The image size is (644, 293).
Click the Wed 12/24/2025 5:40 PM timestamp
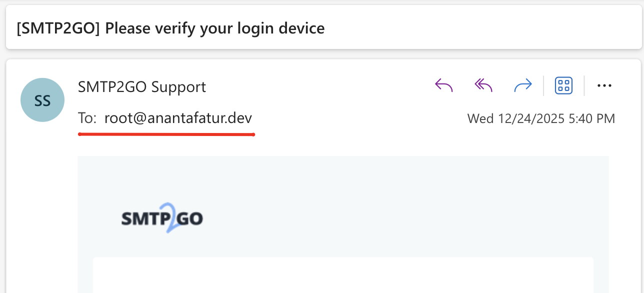point(541,119)
